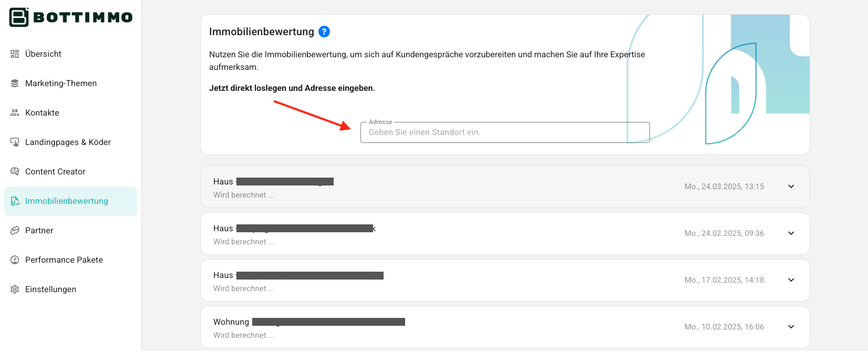Expand the Haus entry from 17.02.2025

click(x=791, y=280)
